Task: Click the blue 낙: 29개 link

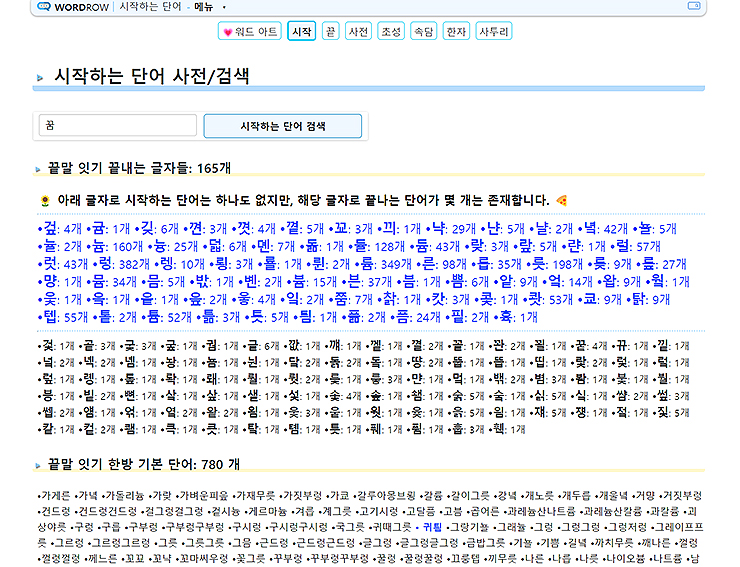Action: click(454, 229)
